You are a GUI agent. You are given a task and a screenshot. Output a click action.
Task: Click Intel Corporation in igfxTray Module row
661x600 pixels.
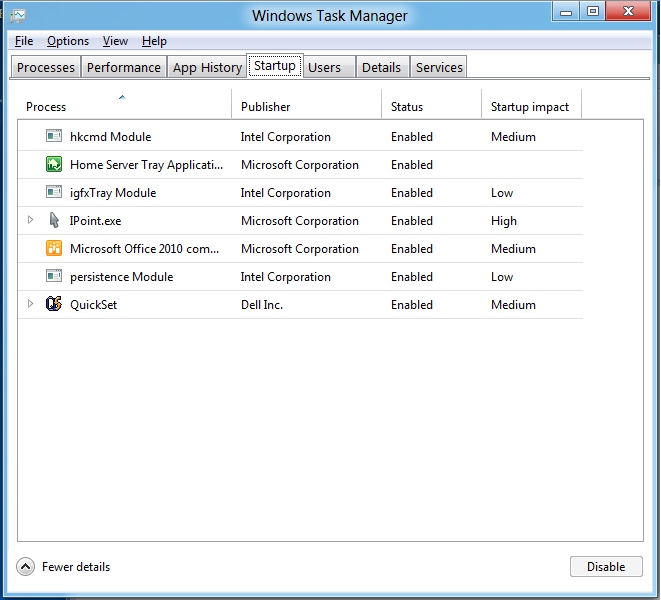(x=285, y=193)
